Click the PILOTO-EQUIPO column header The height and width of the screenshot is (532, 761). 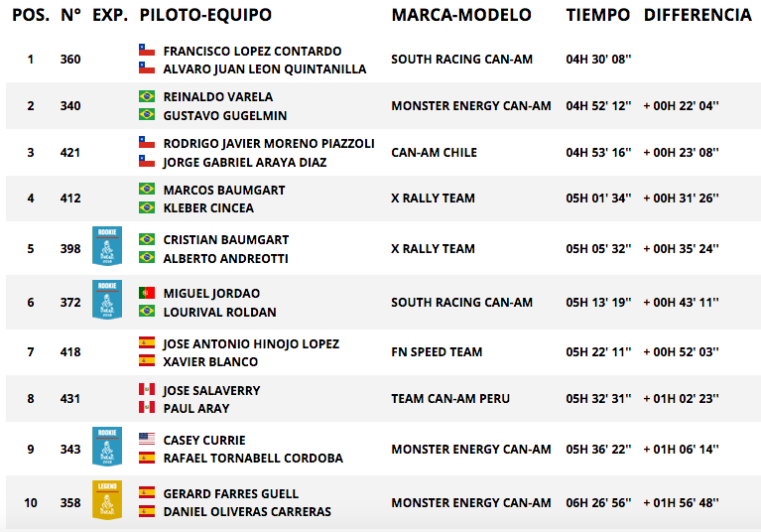coord(205,15)
